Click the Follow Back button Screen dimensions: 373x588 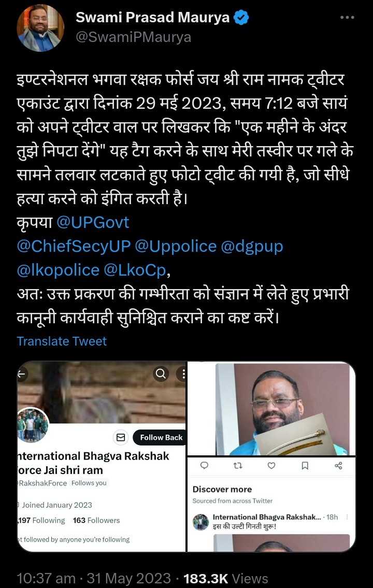coord(160,438)
